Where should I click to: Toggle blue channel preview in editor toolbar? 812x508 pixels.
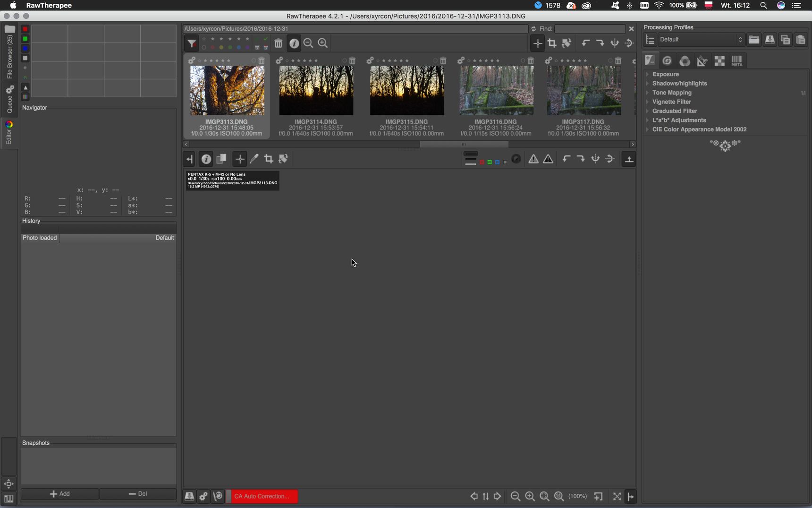point(497,162)
